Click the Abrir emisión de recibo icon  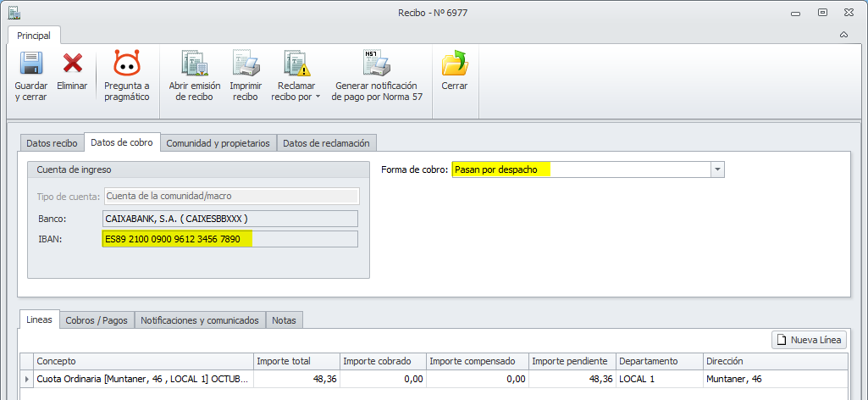click(x=194, y=64)
